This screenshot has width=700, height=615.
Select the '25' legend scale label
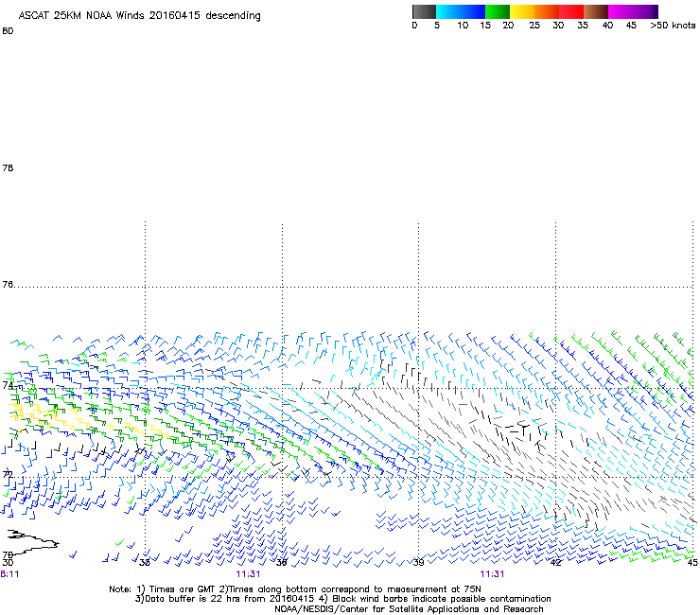[x=534, y=26]
